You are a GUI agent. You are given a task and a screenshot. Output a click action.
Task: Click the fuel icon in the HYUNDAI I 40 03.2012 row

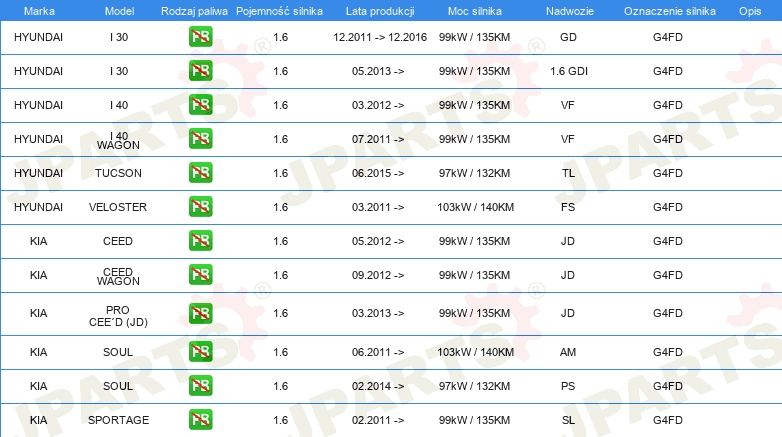pos(200,105)
